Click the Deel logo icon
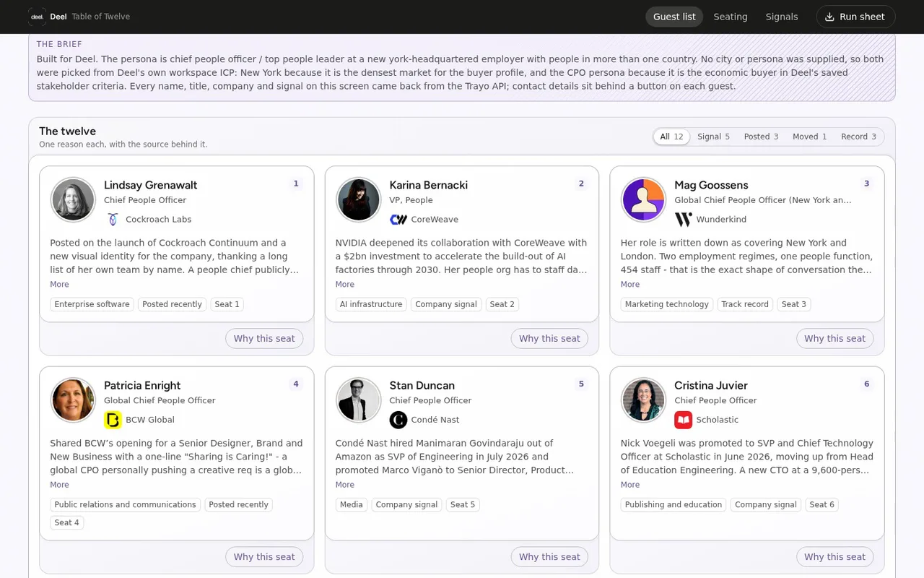 coord(37,17)
